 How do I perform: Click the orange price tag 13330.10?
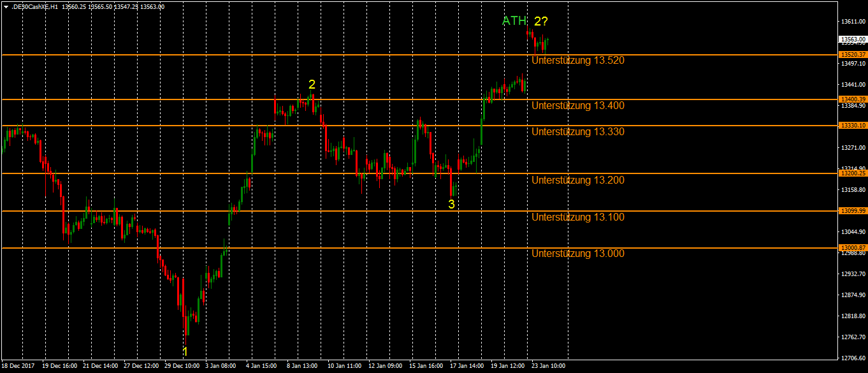[852, 126]
